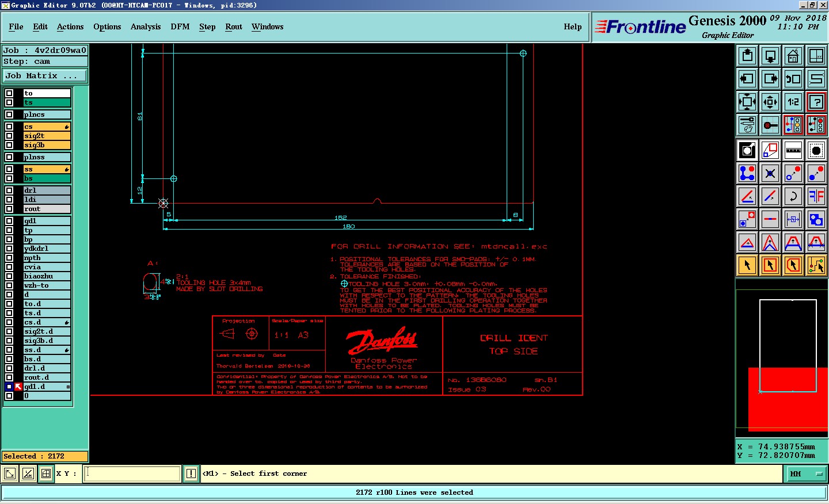Select the ss layer row
829x504 pixels.
pyautogui.click(x=47, y=169)
